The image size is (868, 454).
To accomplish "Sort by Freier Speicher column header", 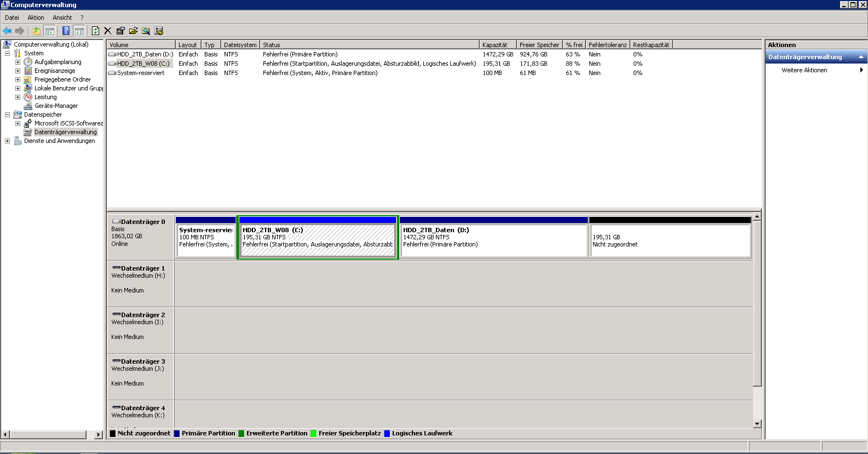I will tap(539, 45).
